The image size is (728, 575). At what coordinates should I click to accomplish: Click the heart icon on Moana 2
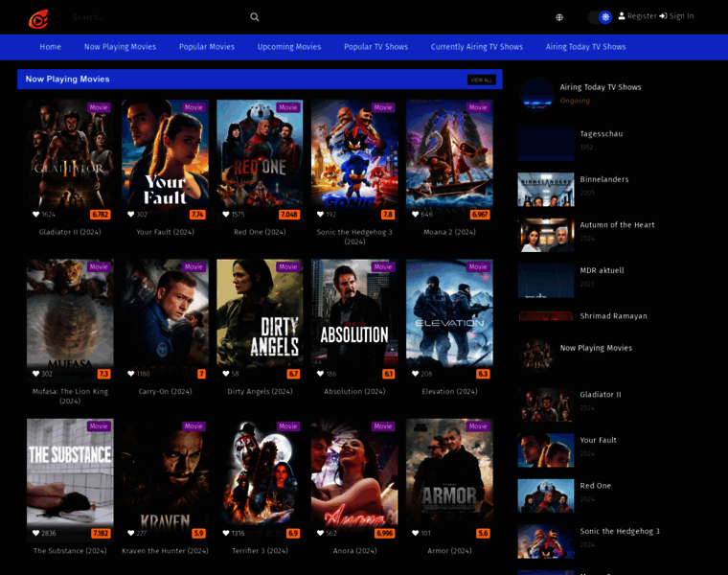click(x=416, y=214)
